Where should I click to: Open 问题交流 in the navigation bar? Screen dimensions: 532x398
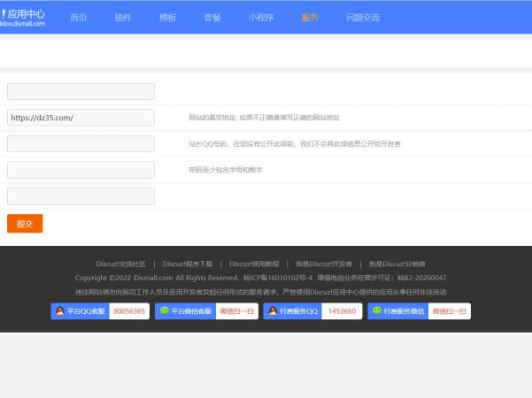pyautogui.click(x=363, y=18)
